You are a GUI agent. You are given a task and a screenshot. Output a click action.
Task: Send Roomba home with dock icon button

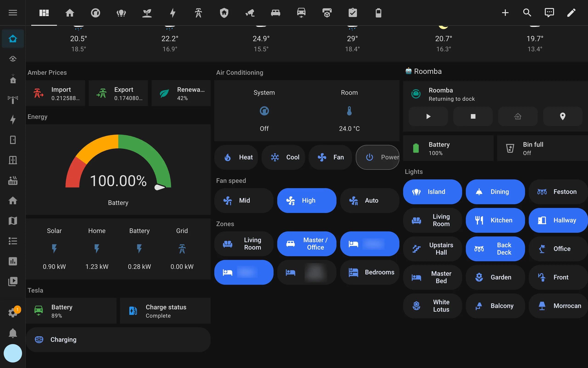tap(518, 116)
